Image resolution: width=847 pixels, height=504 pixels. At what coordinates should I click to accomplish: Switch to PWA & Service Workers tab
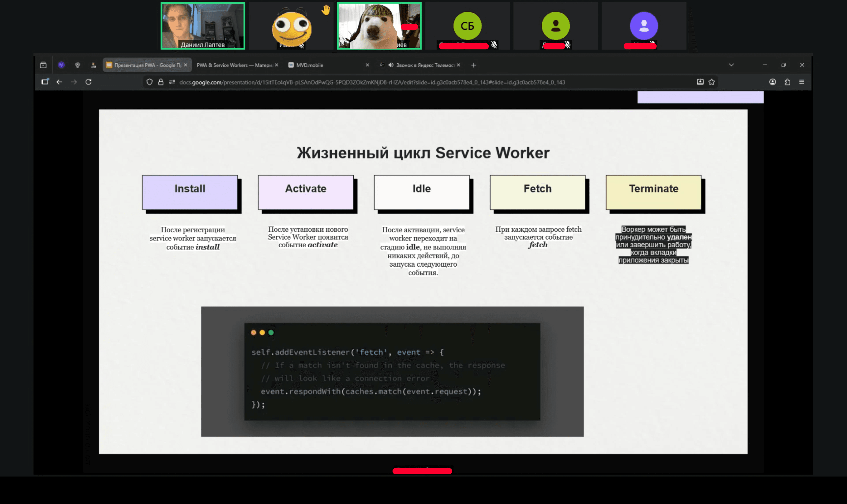pyautogui.click(x=238, y=65)
